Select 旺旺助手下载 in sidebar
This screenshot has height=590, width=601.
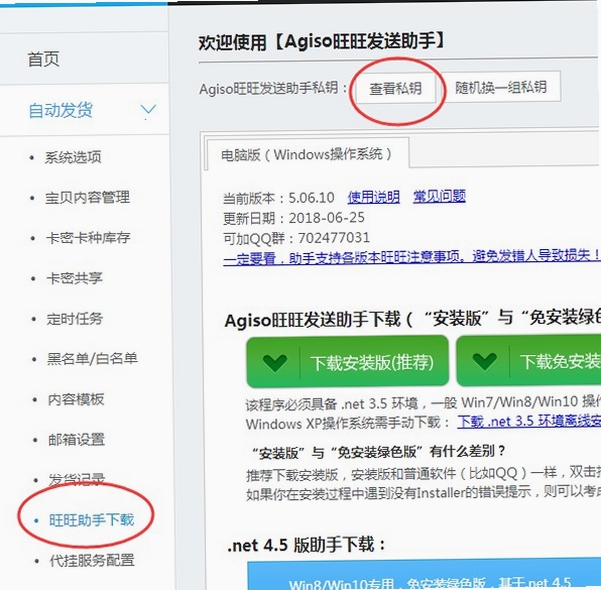[92, 520]
